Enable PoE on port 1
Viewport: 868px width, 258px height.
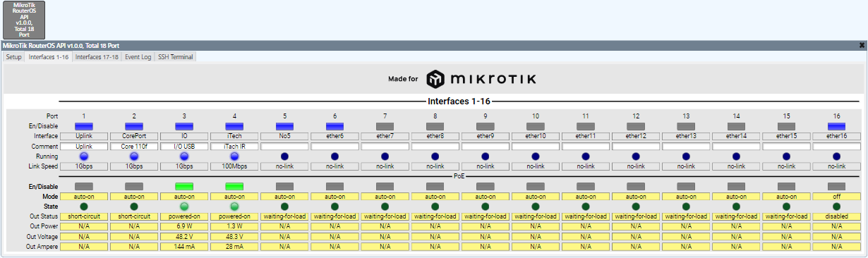84,186
